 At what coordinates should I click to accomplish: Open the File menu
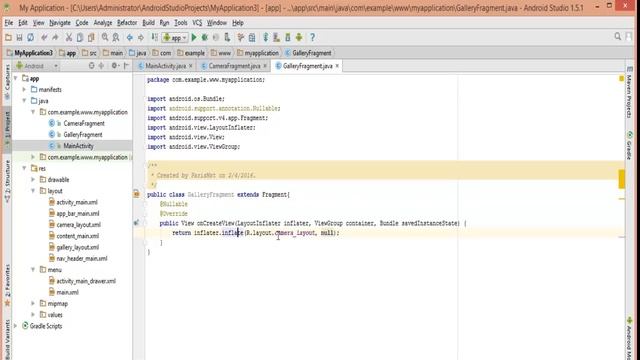(9, 23)
